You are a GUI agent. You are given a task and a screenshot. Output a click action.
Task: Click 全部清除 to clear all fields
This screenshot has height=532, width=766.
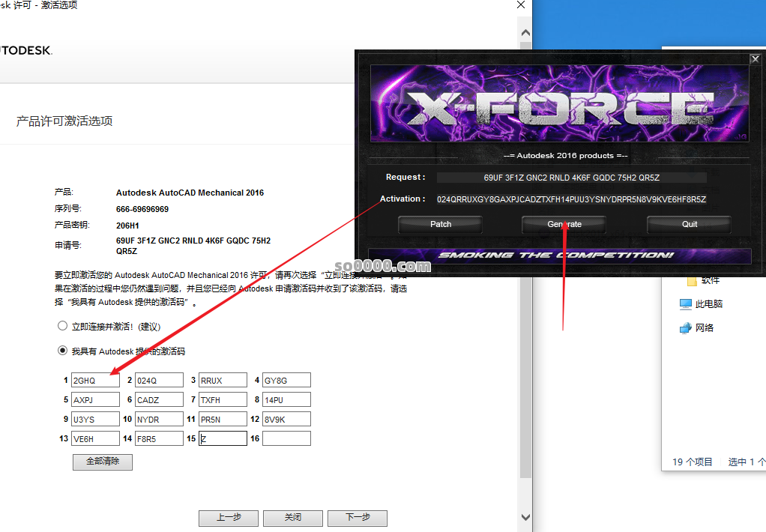click(103, 462)
